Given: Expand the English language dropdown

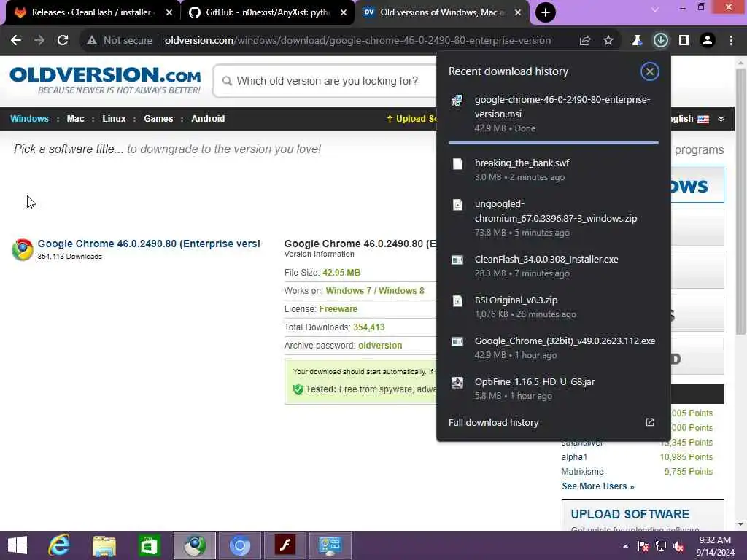Looking at the screenshot, I should [721, 119].
